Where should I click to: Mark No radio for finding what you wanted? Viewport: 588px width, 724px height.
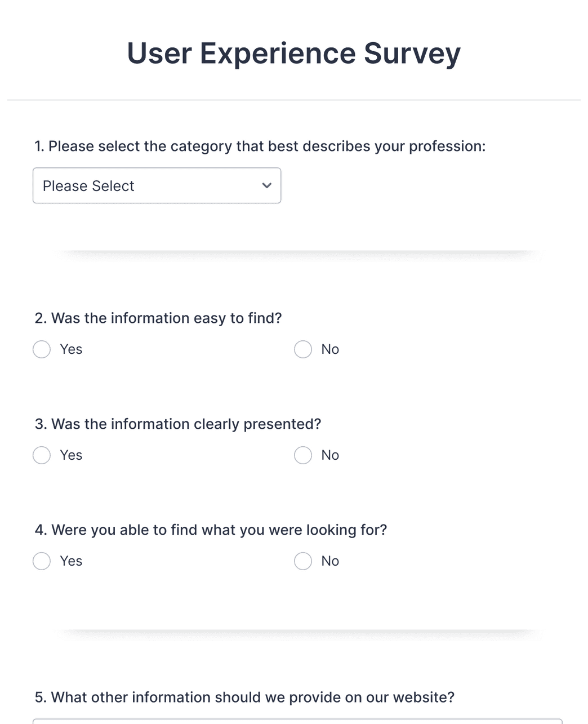(303, 561)
